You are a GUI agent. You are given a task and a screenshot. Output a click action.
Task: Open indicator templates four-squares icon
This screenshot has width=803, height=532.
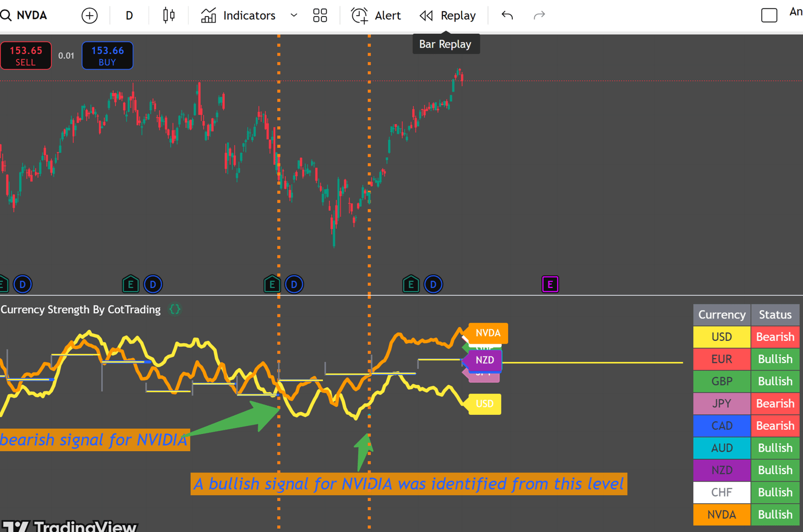tap(320, 16)
